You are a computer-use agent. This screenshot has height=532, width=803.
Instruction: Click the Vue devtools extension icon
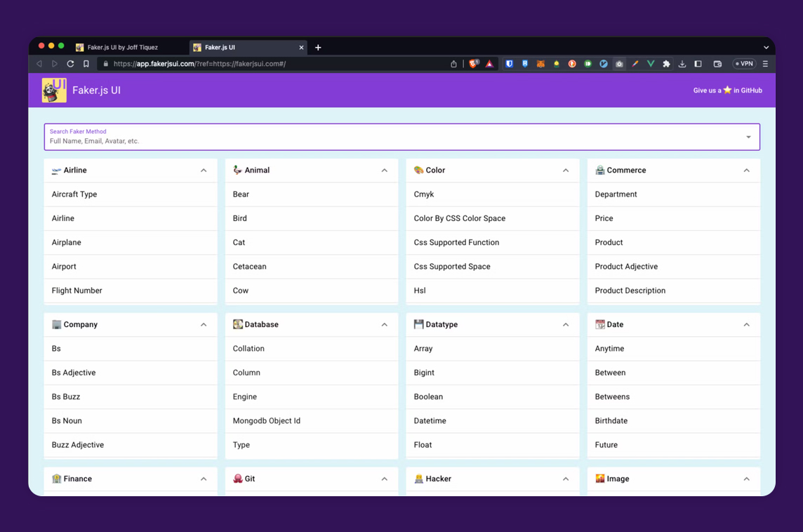point(651,63)
